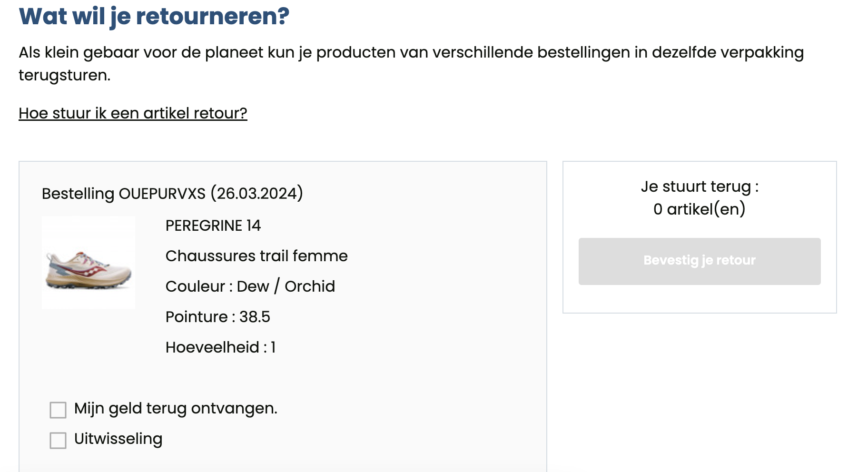Tick the 'Mijn geld terug ontvangen' checkbox
The width and height of the screenshot is (868, 472).
[58, 410]
